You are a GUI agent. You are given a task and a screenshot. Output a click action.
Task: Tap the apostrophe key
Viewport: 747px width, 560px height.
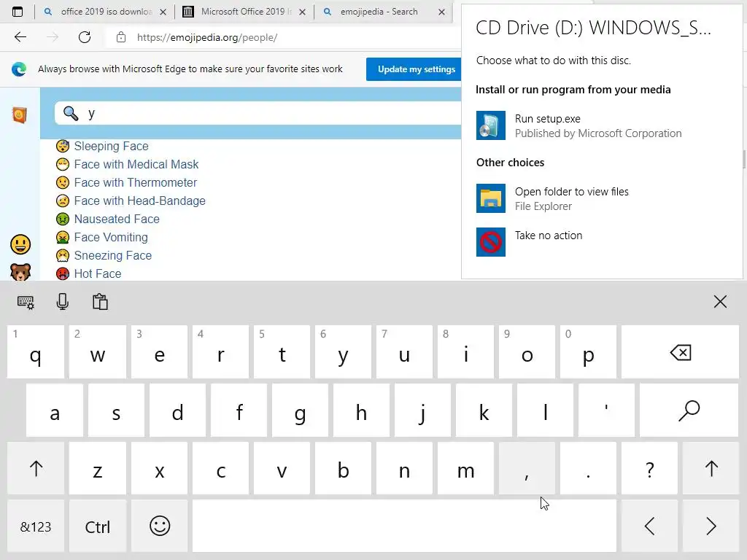606,411
